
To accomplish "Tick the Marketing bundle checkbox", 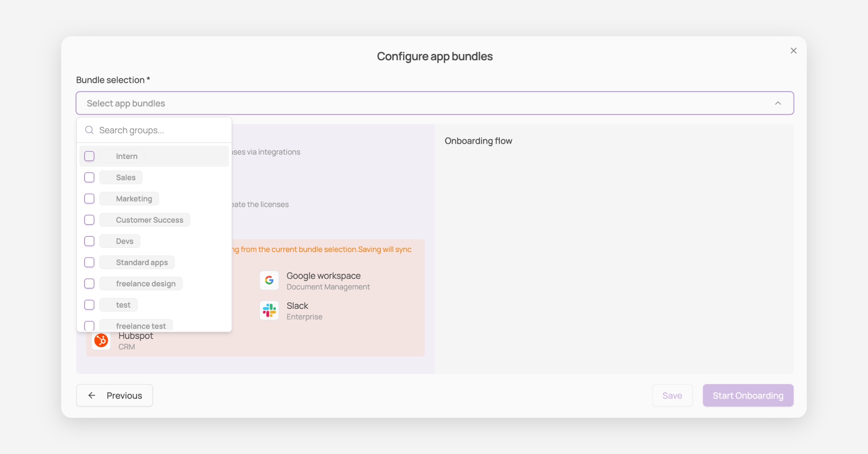I will point(89,199).
